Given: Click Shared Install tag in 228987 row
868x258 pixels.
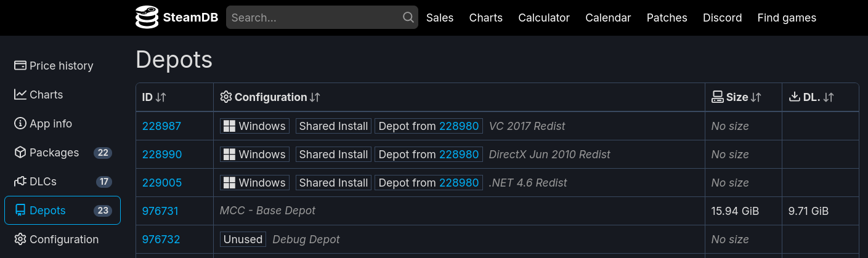Looking at the screenshot, I should pos(333,126).
